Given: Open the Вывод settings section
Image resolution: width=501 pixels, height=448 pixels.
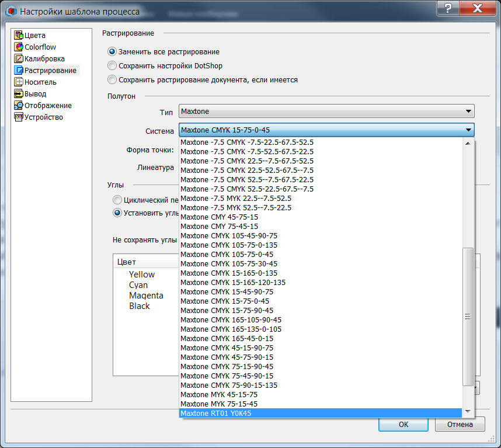Looking at the screenshot, I should tap(36, 93).
